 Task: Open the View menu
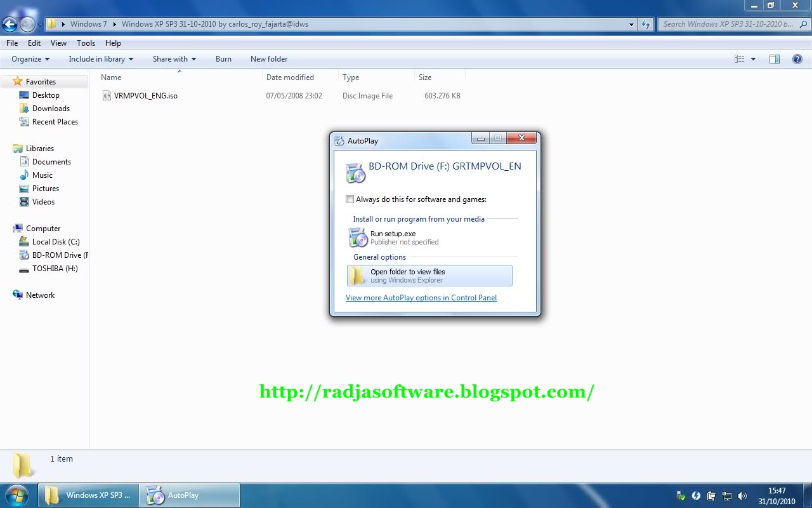(58, 43)
